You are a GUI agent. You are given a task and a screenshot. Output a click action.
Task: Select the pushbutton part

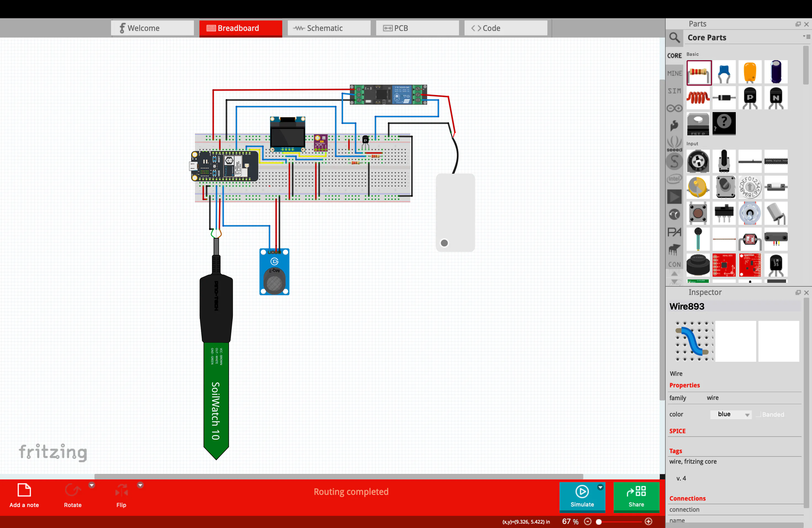[x=698, y=213]
